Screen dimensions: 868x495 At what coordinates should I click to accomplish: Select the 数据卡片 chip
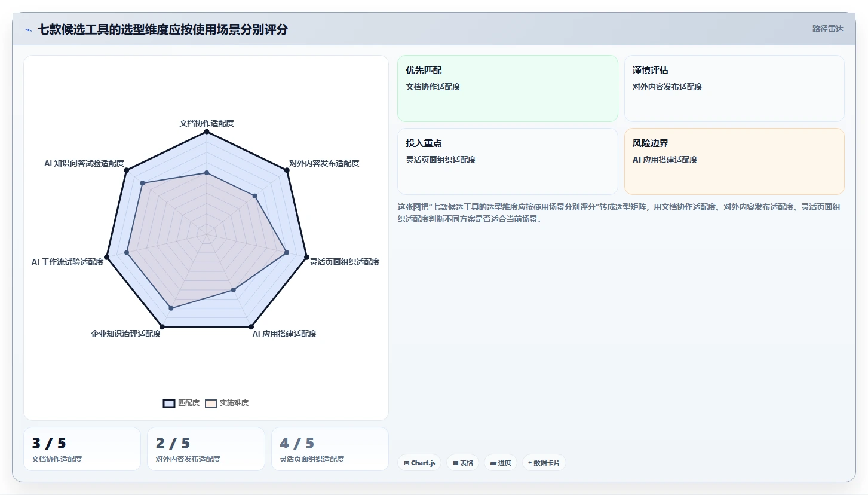(x=544, y=463)
